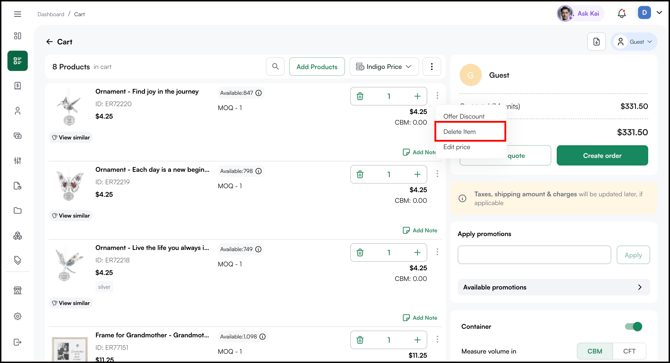Click the availability info icon for Available:847
Image resolution: width=670 pixels, height=363 pixels.
pos(259,93)
